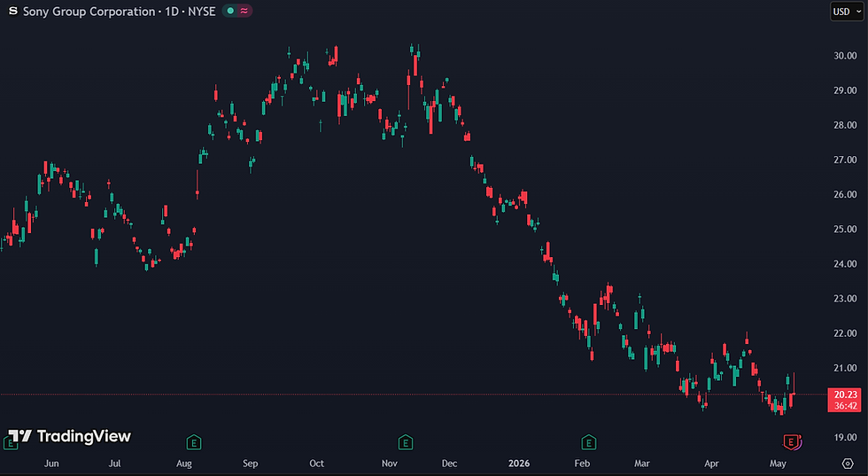868x476 pixels.
Task: Click the green market status dot
Action: [x=230, y=12]
